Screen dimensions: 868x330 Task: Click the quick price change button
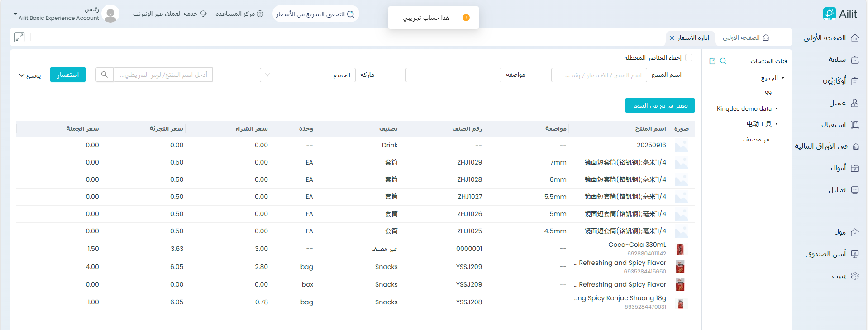[x=660, y=105]
